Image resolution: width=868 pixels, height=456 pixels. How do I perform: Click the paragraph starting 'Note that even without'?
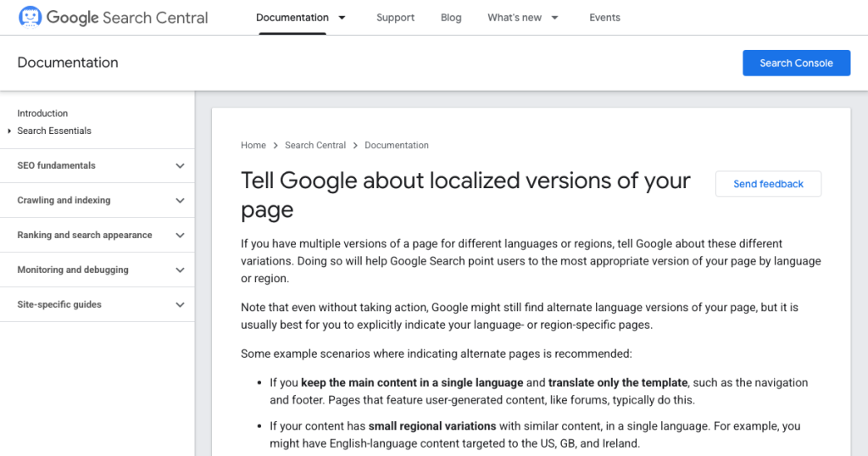click(520, 316)
